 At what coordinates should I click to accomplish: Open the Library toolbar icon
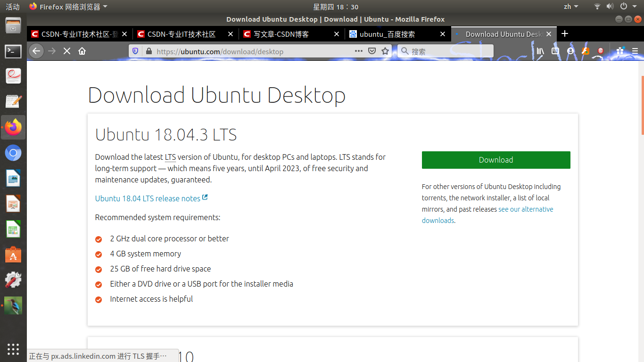tap(540, 51)
